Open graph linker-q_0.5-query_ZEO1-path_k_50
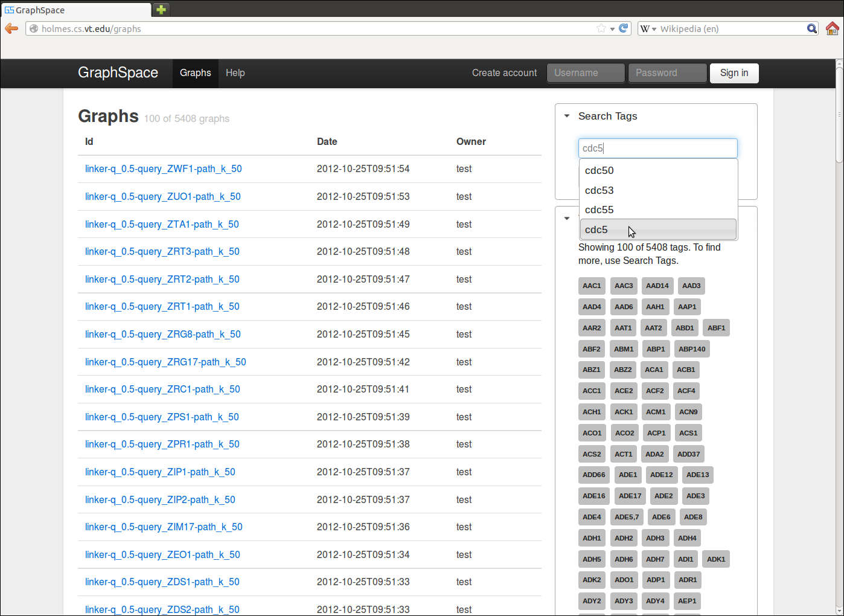This screenshot has height=616, width=844. click(x=162, y=555)
